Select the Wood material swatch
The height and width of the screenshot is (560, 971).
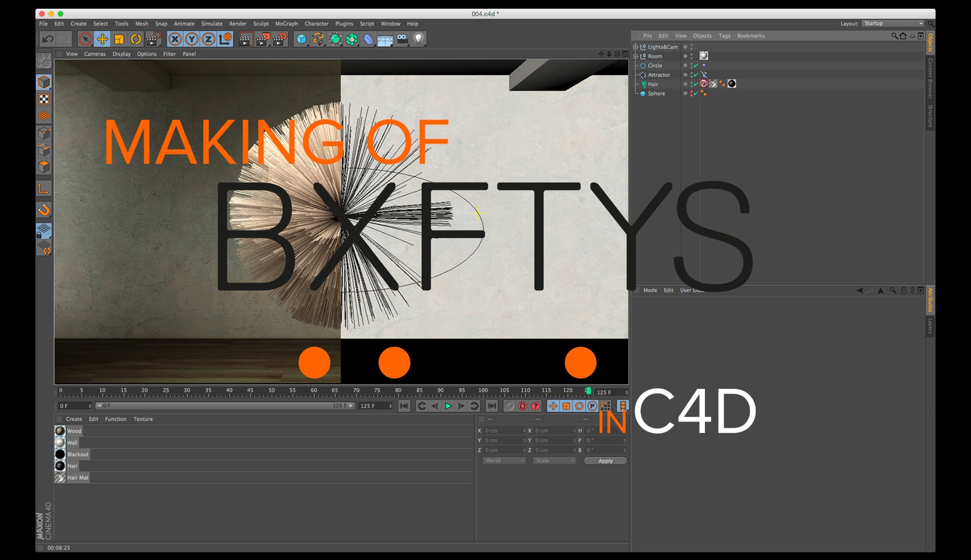[x=60, y=431]
